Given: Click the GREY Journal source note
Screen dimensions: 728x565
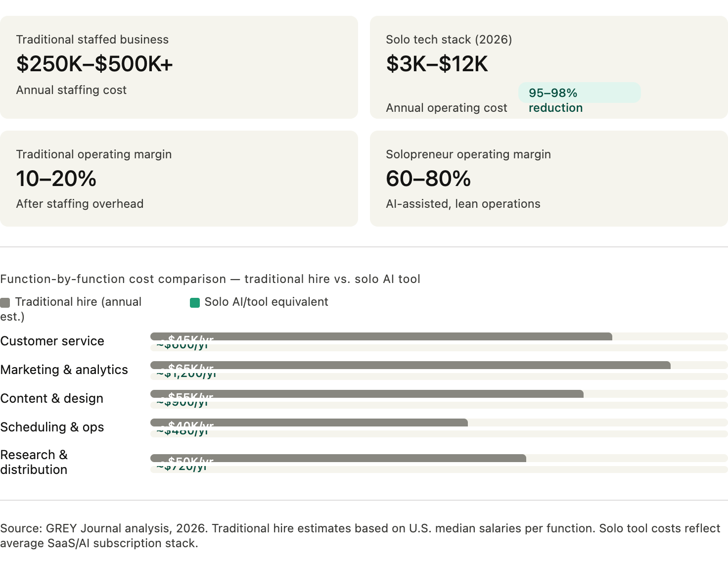Looking at the screenshot, I should tap(360, 536).
